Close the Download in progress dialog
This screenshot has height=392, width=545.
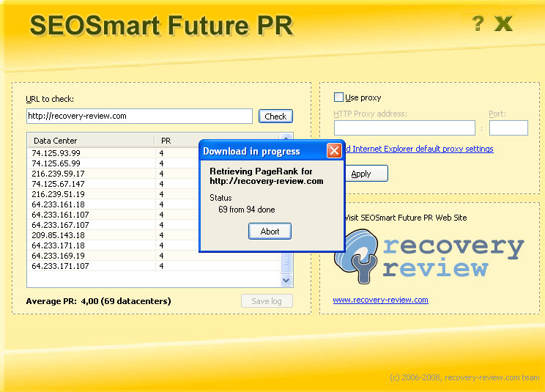(334, 151)
